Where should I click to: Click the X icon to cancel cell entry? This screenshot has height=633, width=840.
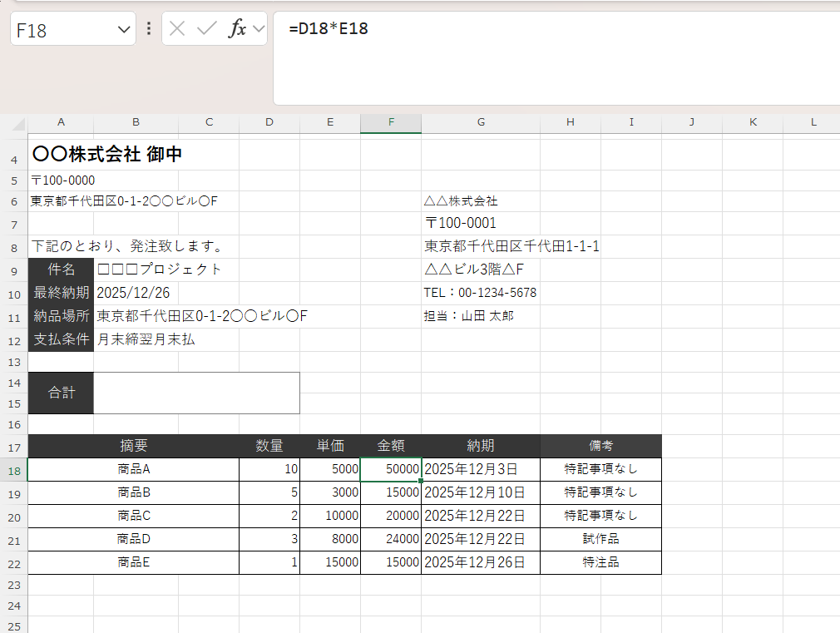point(176,27)
